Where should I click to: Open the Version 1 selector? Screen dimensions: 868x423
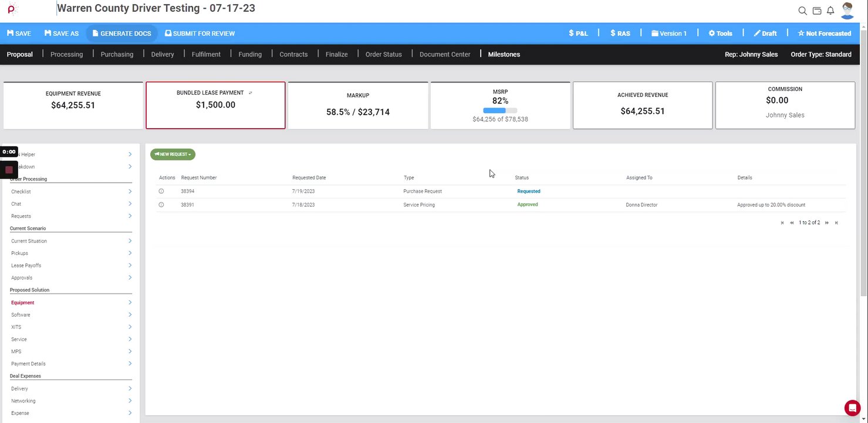coord(669,33)
